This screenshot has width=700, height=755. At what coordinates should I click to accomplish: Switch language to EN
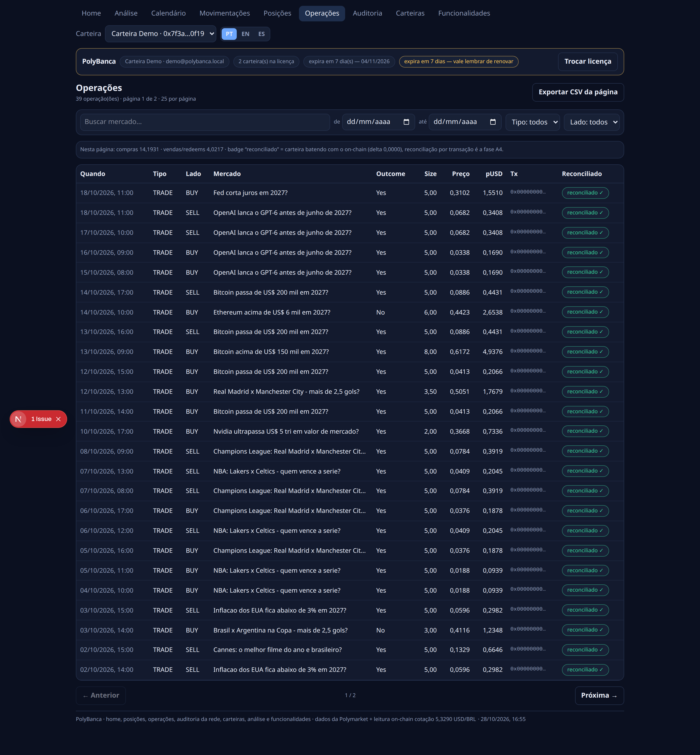coord(245,34)
